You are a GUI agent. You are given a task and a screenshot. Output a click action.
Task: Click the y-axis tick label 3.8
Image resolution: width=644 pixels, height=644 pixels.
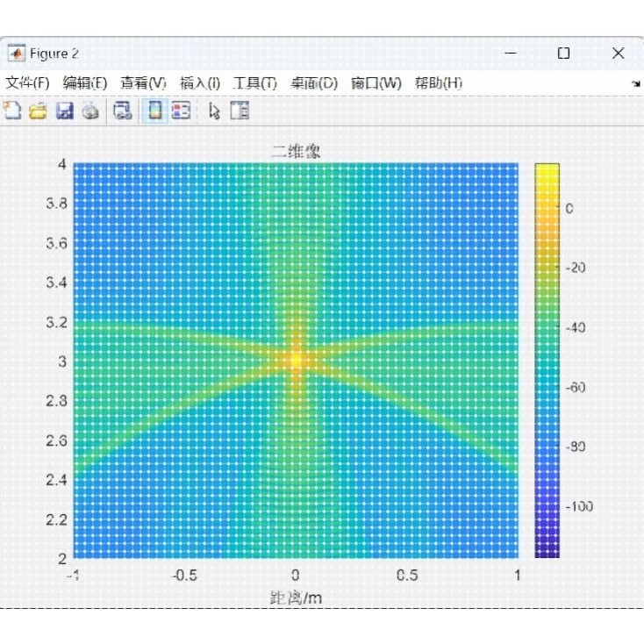tap(57, 204)
